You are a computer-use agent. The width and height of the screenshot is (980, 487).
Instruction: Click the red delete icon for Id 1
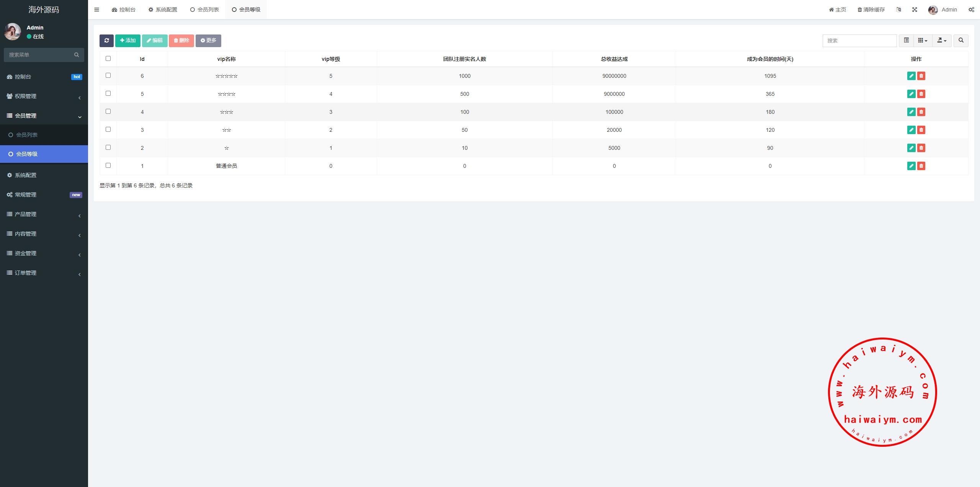pyautogui.click(x=921, y=166)
